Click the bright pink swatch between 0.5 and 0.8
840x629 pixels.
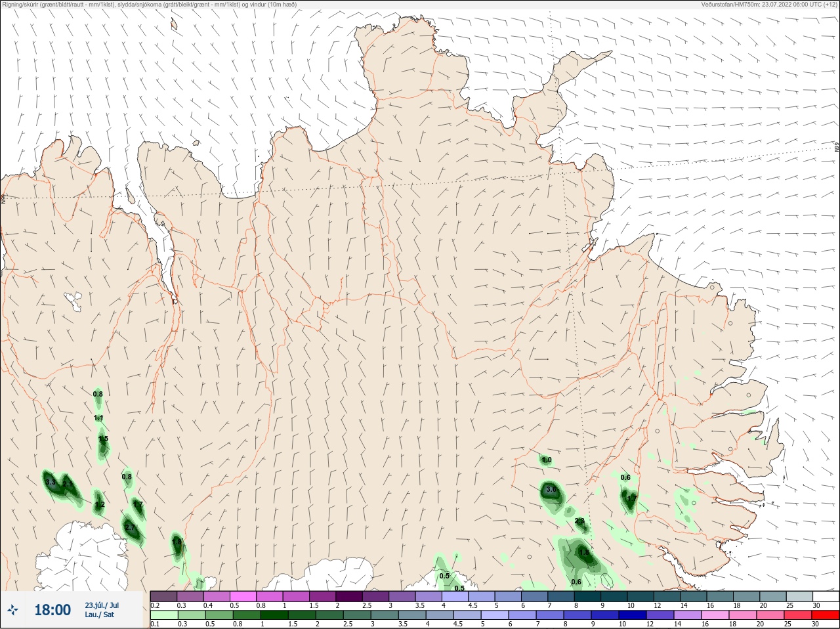point(243,596)
